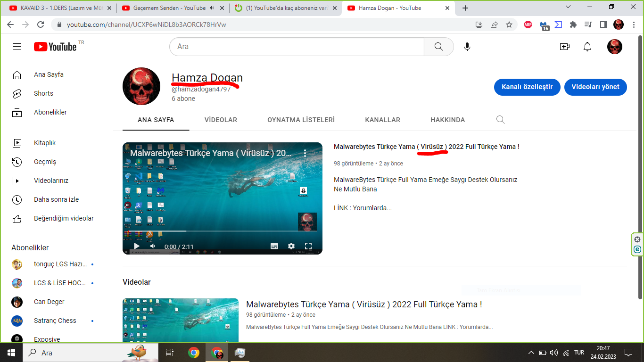Open the tab search dropdown chevron
The height and width of the screenshot is (362, 644).
coord(568,7)
